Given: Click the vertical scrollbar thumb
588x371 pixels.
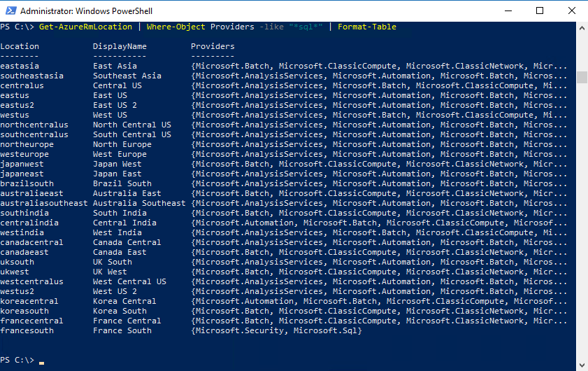Looking at the screenshot, I should click(582, 76).
